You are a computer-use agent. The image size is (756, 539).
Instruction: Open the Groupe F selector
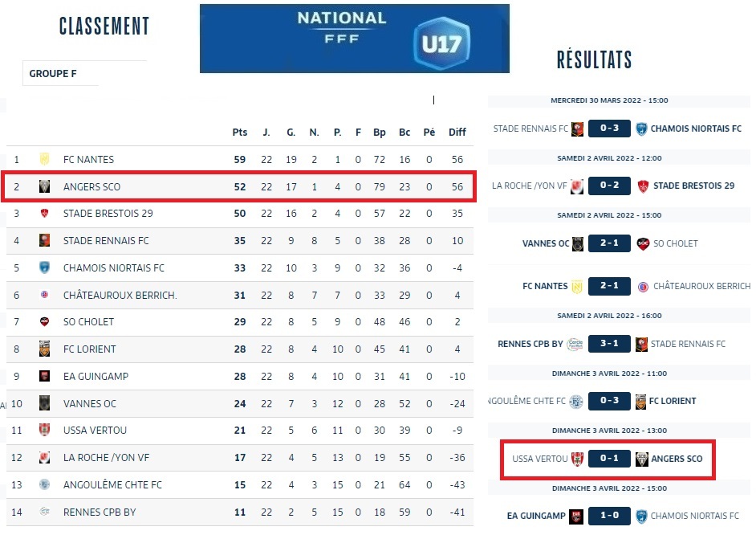tap(84, 73)
